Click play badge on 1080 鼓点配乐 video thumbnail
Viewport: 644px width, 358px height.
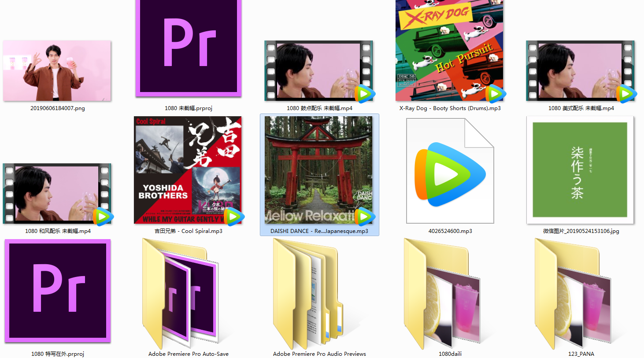tap(365, 93)
